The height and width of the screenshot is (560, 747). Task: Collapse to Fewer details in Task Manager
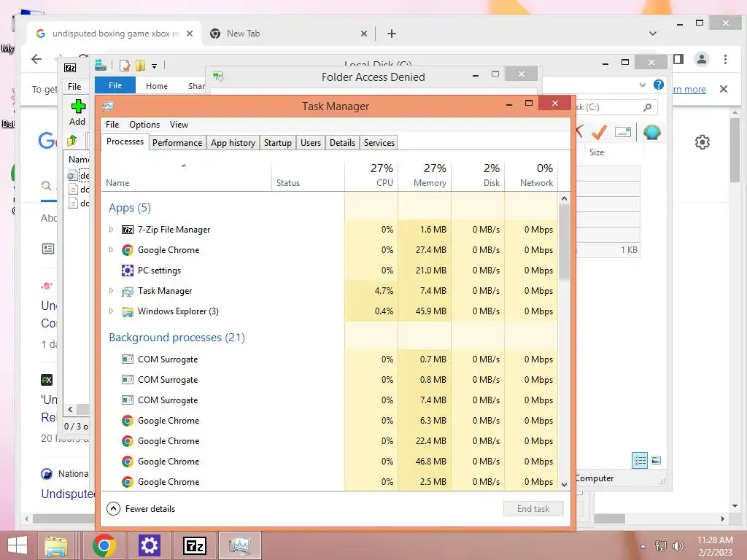coord(141,508)
